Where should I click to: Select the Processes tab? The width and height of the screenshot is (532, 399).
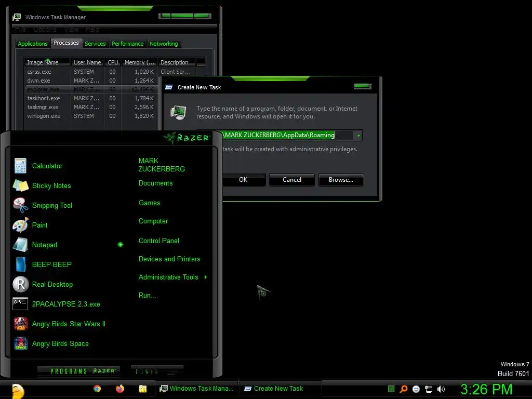click(x=66, y=43)
